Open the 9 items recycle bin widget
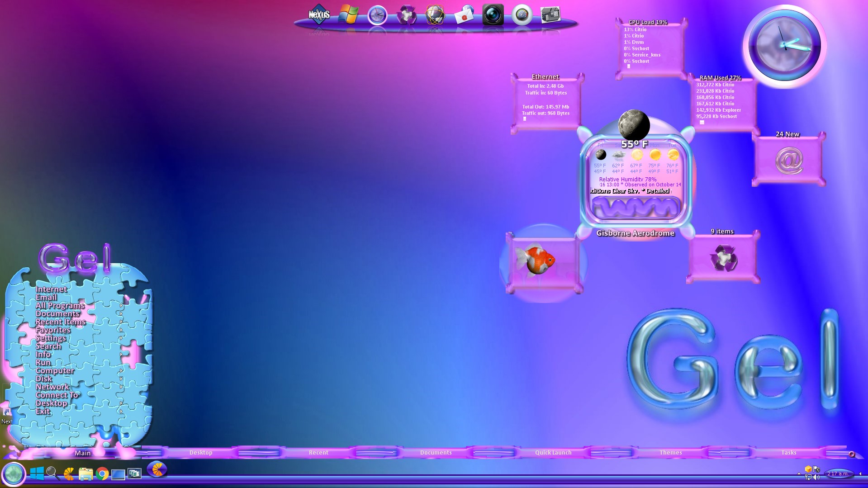 click(723, 258)
